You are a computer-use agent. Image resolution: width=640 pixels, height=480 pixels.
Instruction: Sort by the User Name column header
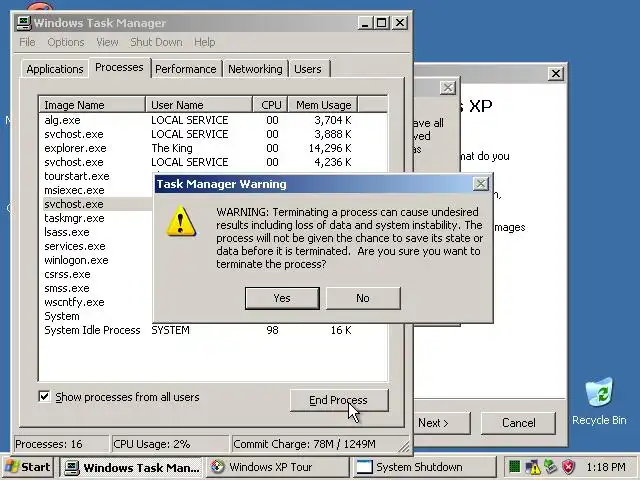pos(199,105)
